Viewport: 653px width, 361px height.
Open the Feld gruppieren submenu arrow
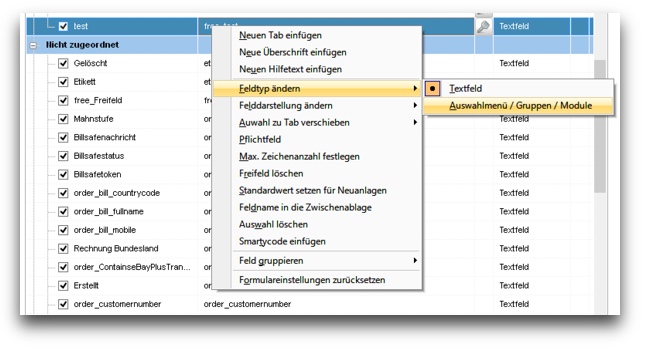(415, 261)
